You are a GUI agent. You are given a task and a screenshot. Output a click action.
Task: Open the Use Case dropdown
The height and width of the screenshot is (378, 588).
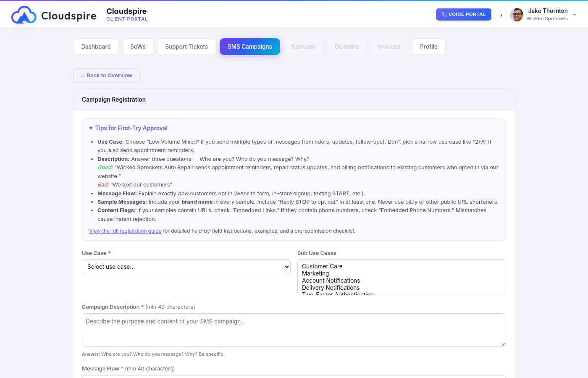click(x=186, y=267)
